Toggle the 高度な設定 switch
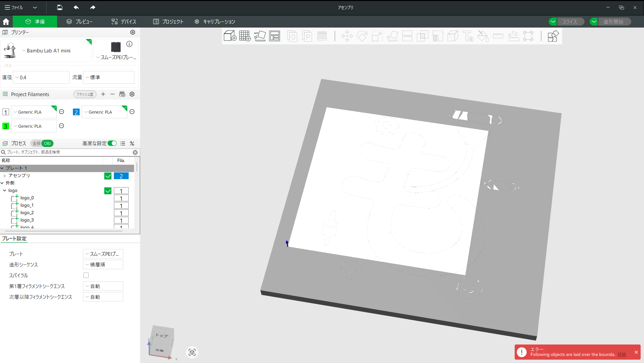644x363 pixels. tap(112, 144)
